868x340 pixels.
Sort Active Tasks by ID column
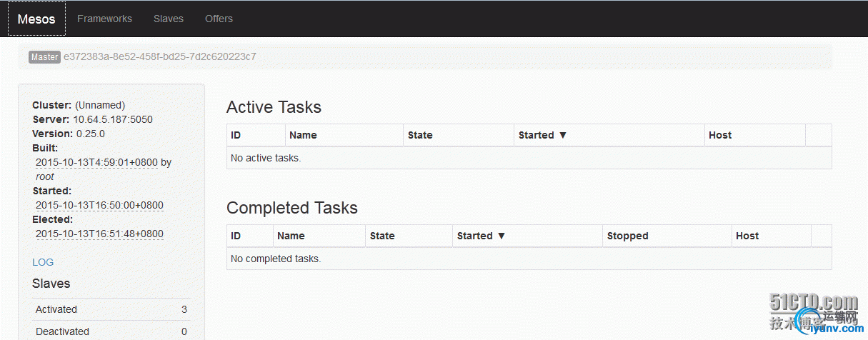tap(256, 135)
